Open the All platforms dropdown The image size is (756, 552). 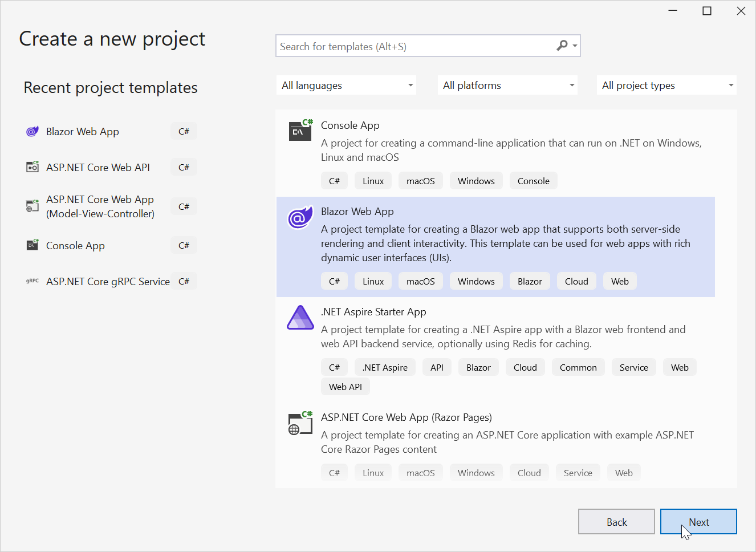[507, 85]
